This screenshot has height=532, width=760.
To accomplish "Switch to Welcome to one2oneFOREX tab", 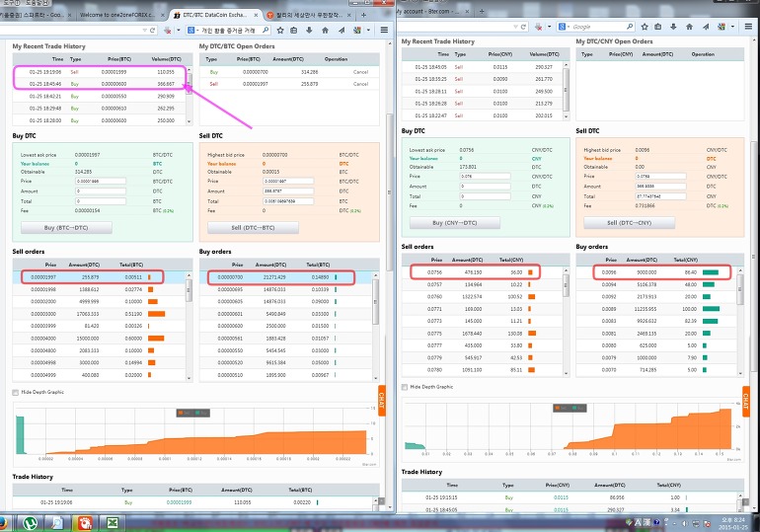I will pos(118,15).
